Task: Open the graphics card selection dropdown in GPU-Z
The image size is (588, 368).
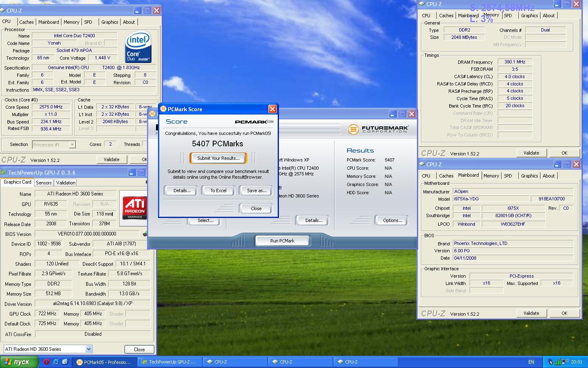Action: [89, 349]
